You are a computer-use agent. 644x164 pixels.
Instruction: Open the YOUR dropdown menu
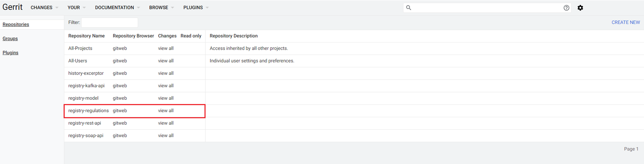[x=76, y=8]
